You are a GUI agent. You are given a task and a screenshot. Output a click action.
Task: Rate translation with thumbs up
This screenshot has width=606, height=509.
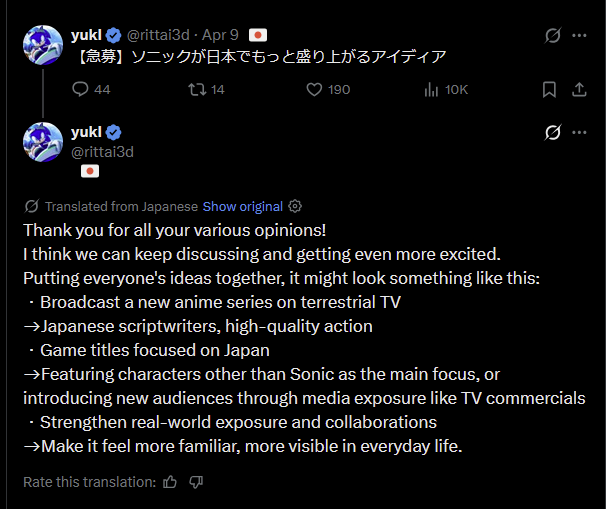point(170,482)
